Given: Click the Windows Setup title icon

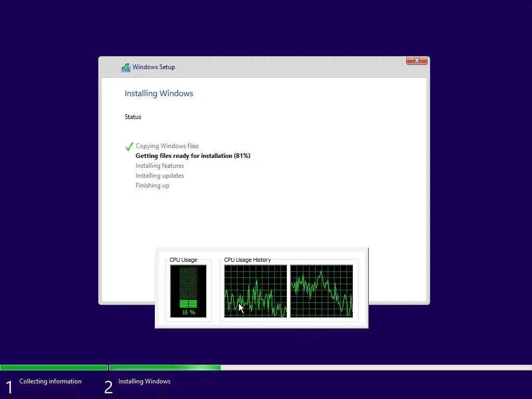Looking at the screenshot, I should coord(126,68).
